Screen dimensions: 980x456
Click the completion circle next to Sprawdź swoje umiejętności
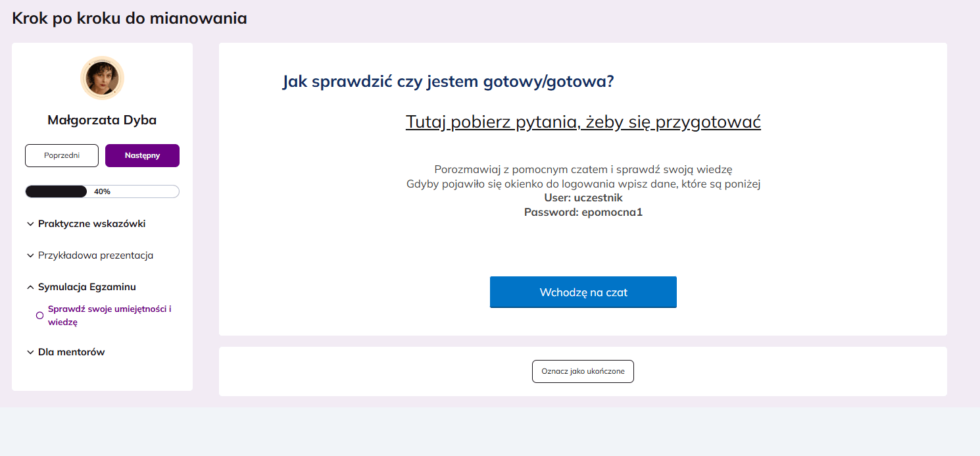39,316
